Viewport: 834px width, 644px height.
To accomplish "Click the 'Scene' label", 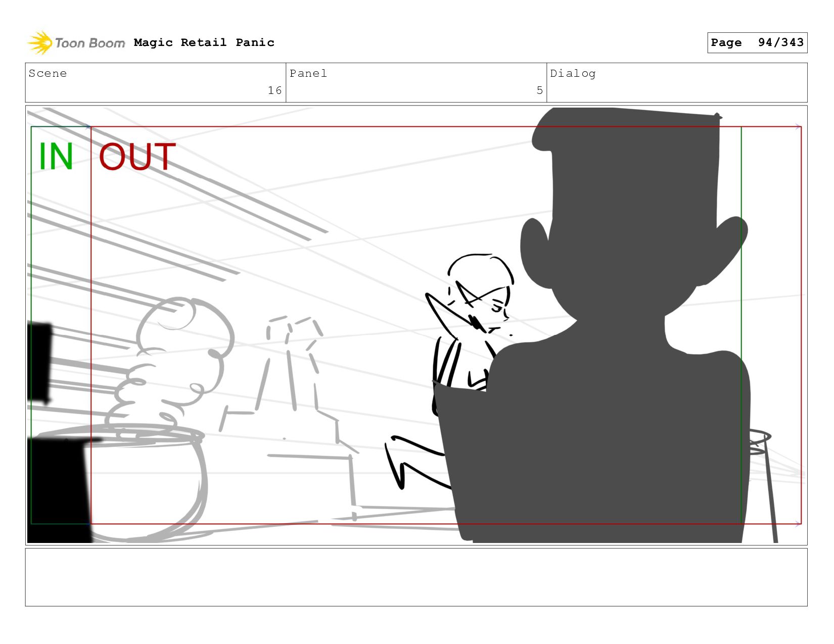I will tap(48, 73).
